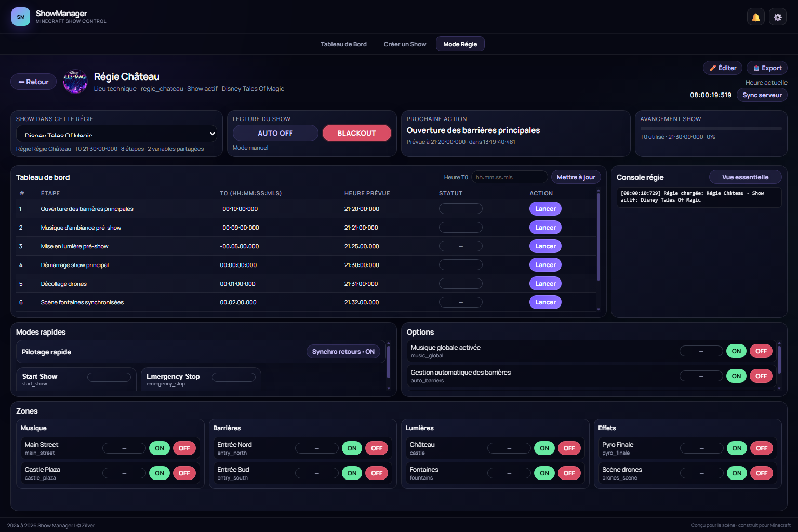The height and width of the screenshot is (532, 798).
Task: Turn OFF Musique globale activée
Action: pyautogui.click(x=761, y=351)
